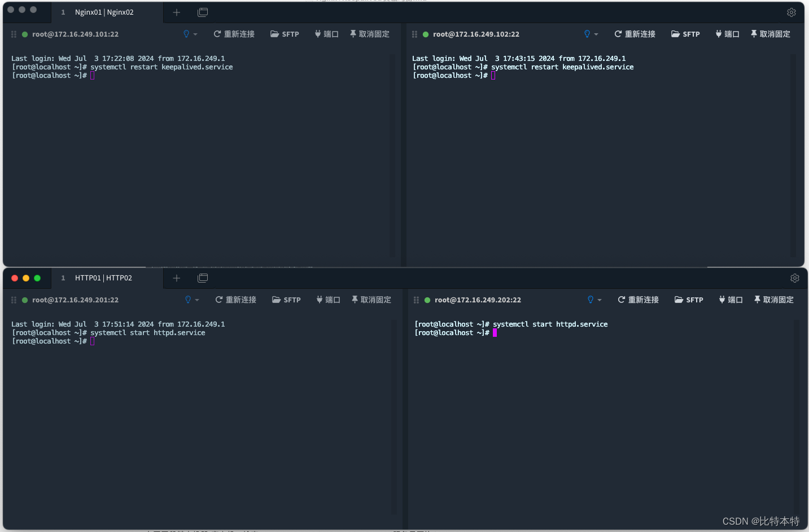Grab pane handle dots for 172.16.249.202 session
809x532 pixels.
pos(416,300)
